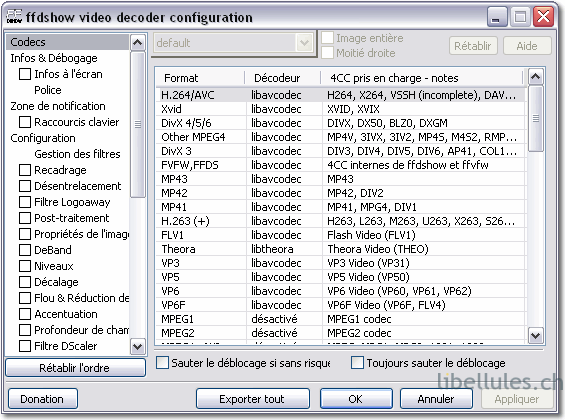Open the default preset dropdown
The width and height of the screenshot is (565, 420).
[x=304, y=43]
